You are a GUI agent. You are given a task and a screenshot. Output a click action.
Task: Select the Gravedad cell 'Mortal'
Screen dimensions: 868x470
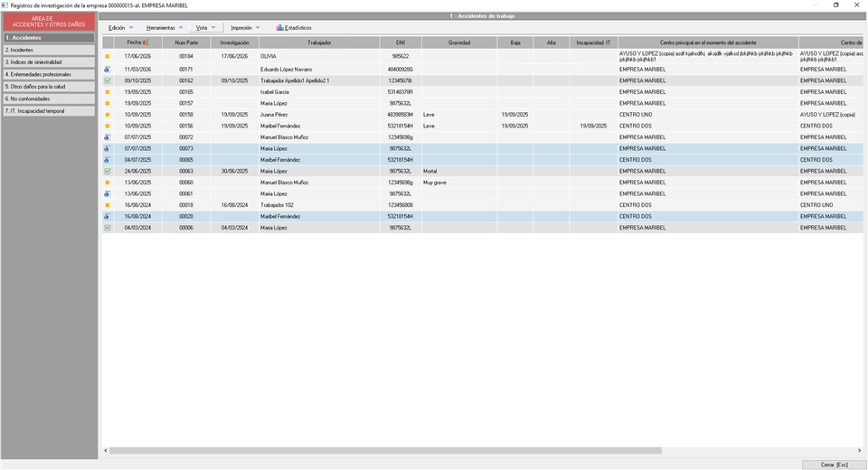(x=459, y=172)
